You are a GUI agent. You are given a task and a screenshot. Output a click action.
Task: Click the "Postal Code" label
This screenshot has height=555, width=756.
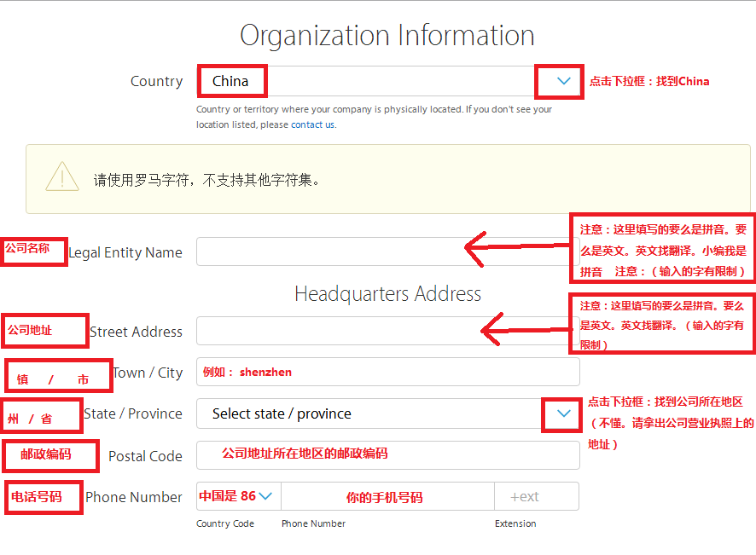pos(145,456)
